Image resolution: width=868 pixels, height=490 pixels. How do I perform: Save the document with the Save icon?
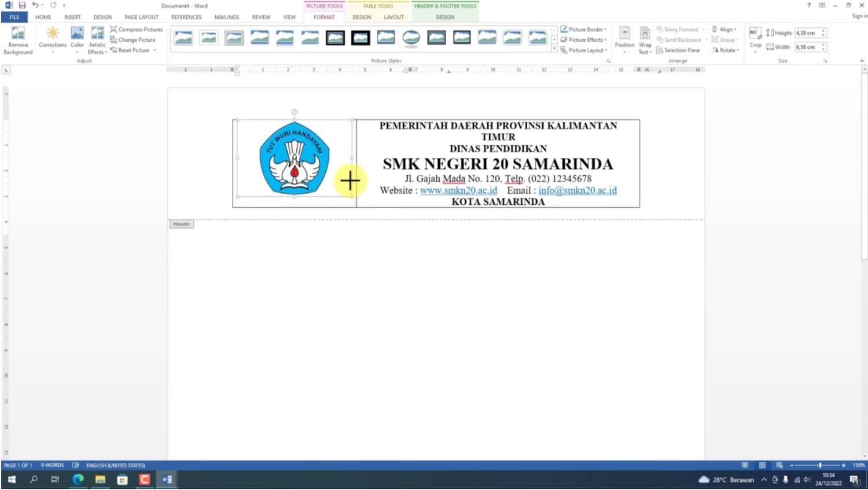tap(22, 5)
